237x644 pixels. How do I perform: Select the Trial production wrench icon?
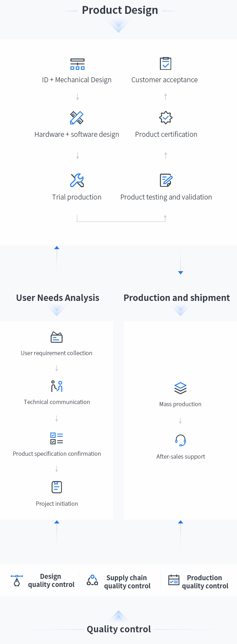coord(77,180)
